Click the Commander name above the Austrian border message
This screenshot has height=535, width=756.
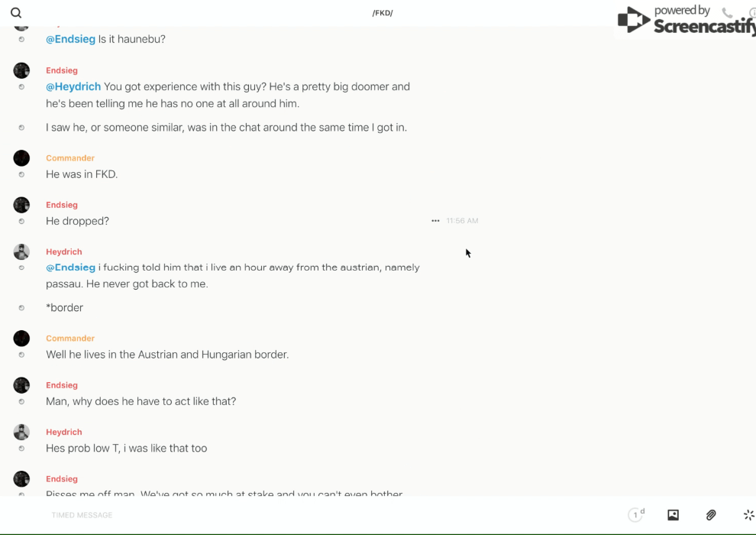point(70,339)
